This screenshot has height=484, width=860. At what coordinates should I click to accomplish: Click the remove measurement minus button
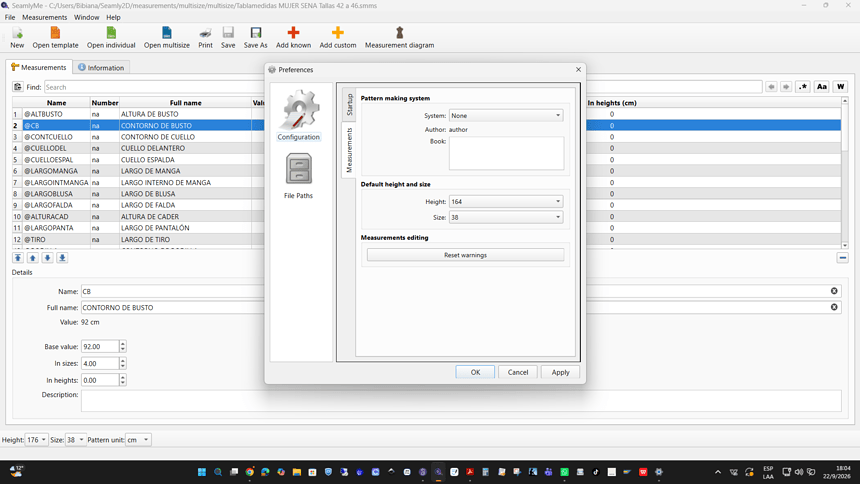[842, 258]
